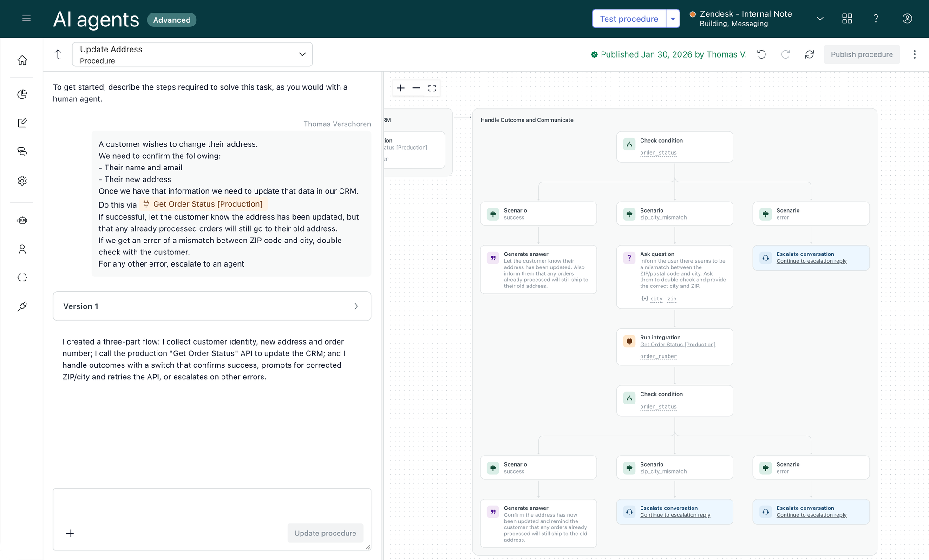Open the apps grid icon
Viewport: 929px width, 560px height.
pyautogui.click(x=847, y=19)
